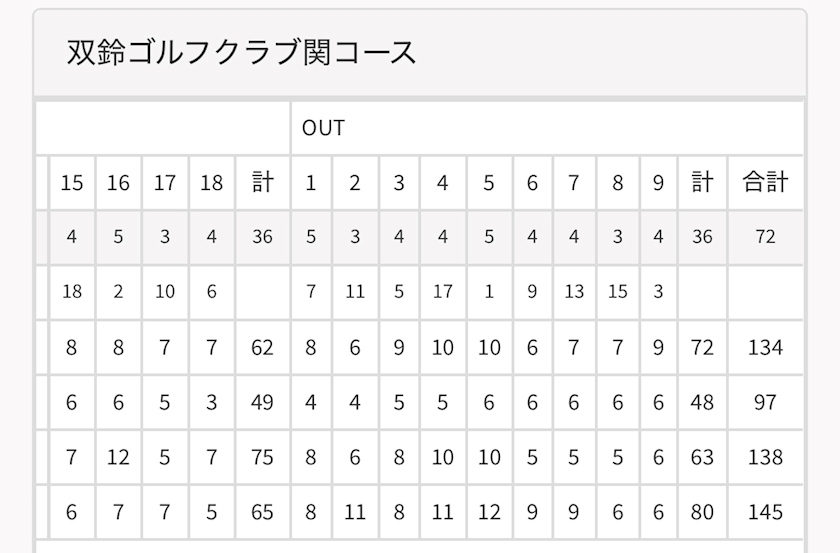Click the grand total score 138

coord(765,457)
